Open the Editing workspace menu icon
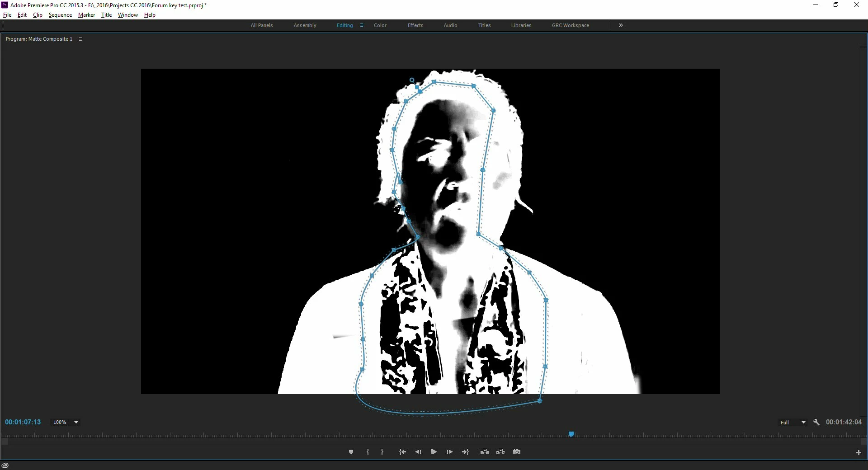Image resolution: width=868 pixels, height=470 pixels. pyautogui.click(x=362, y=25)
